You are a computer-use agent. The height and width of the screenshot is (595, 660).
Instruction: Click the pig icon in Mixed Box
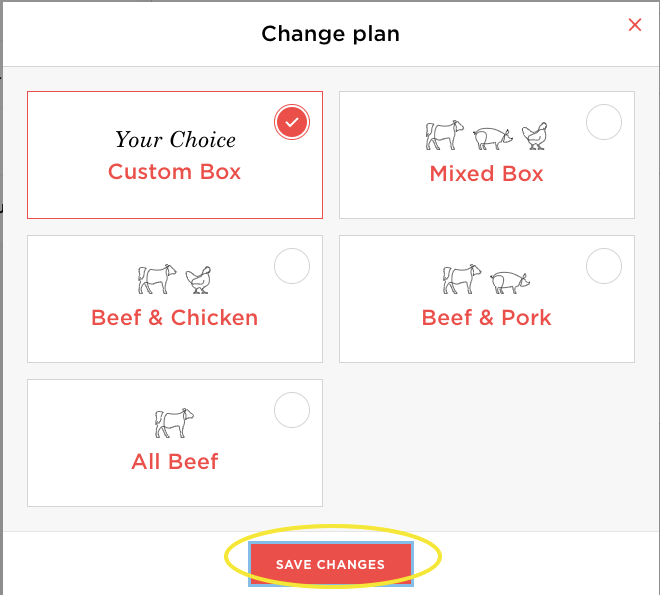pos(492,136)
